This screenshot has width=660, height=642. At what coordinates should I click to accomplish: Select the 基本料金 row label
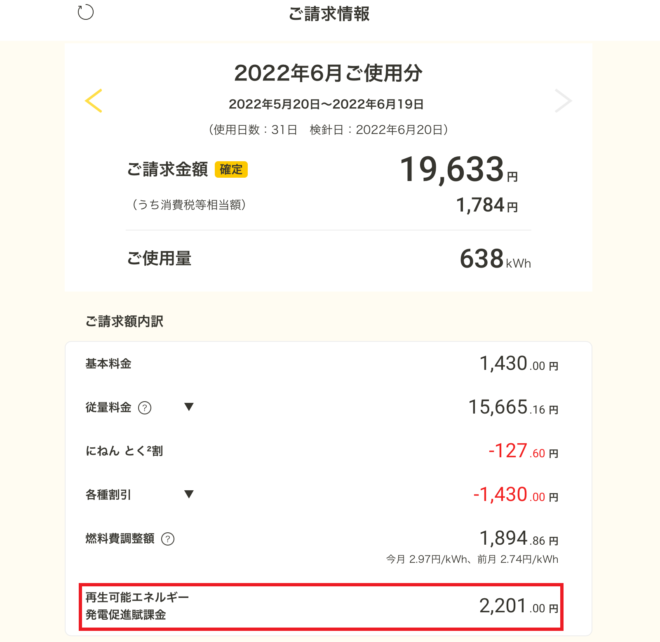coord(108,363)
